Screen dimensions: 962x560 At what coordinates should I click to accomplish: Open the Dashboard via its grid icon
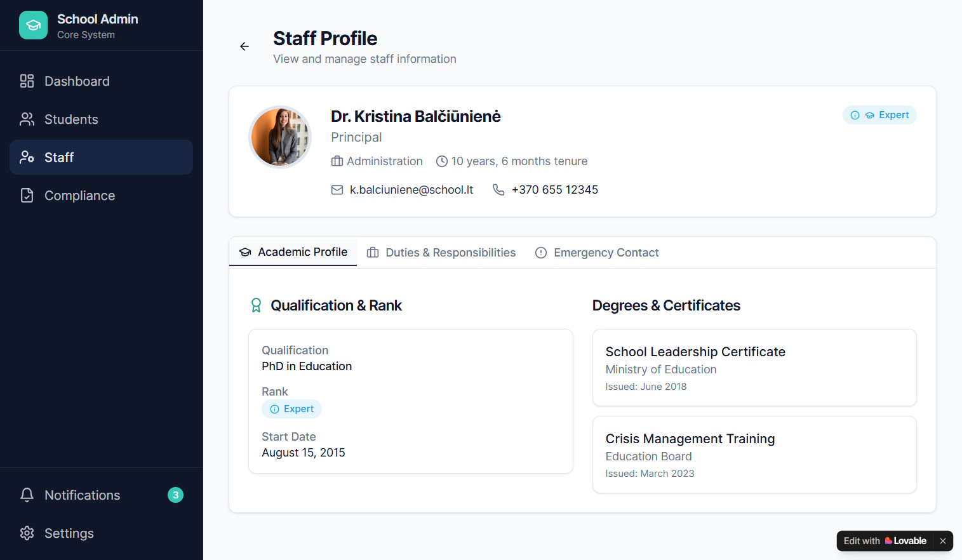click(26, 81)
